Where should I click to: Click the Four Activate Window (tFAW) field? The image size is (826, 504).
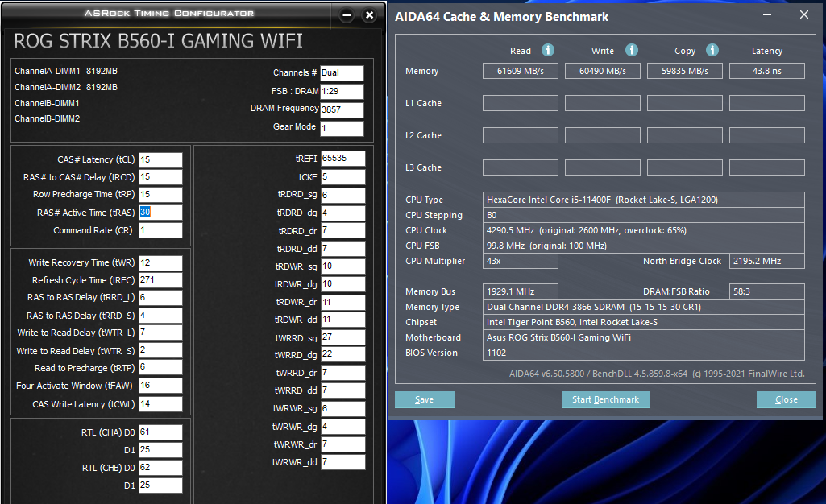click(x=160, y=386)
